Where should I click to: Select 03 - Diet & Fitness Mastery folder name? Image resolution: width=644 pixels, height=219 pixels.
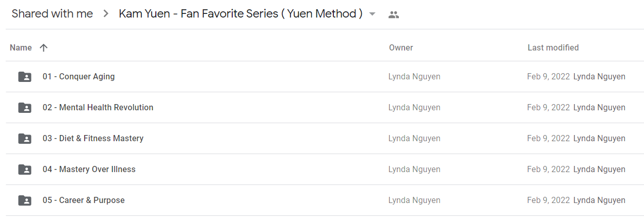93,139
